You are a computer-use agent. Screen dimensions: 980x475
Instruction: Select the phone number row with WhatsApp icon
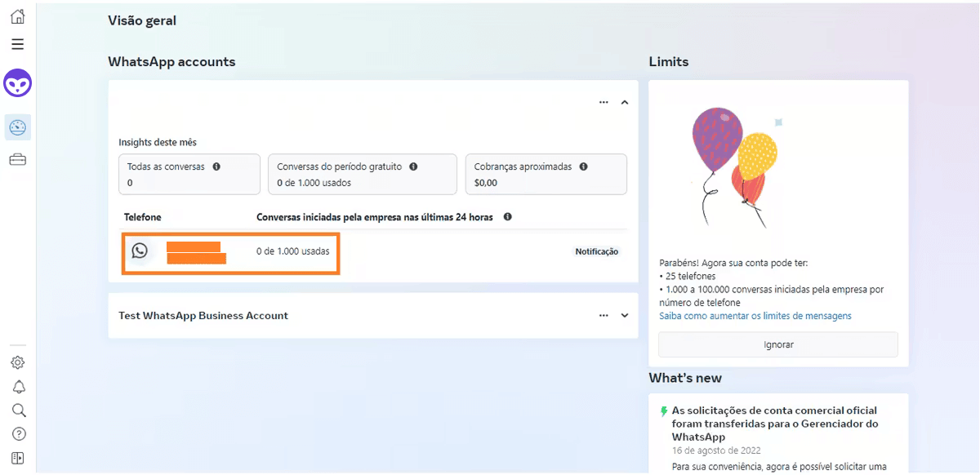230,252
